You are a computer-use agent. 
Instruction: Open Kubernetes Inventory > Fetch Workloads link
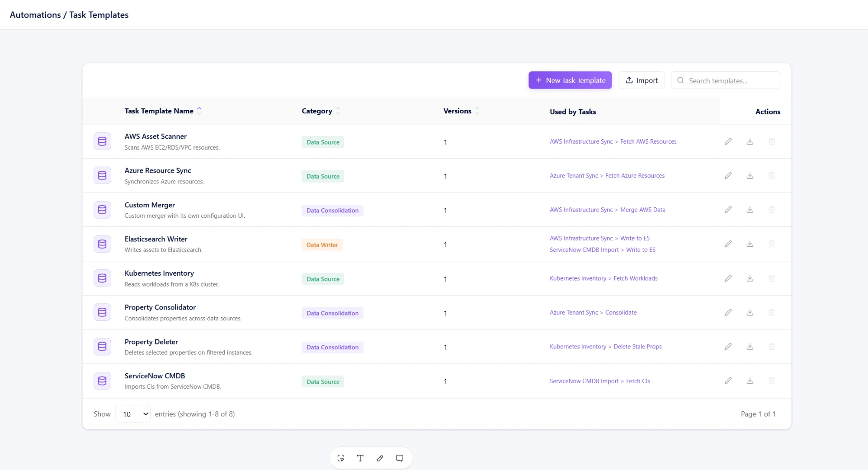pyautogui.click(x=604, y=279)
